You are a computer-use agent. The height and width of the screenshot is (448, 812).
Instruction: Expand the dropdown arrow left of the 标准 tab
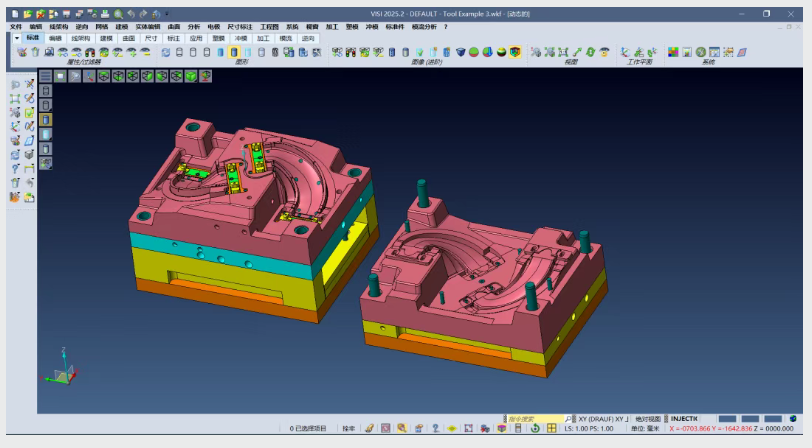tap(17, 38)
